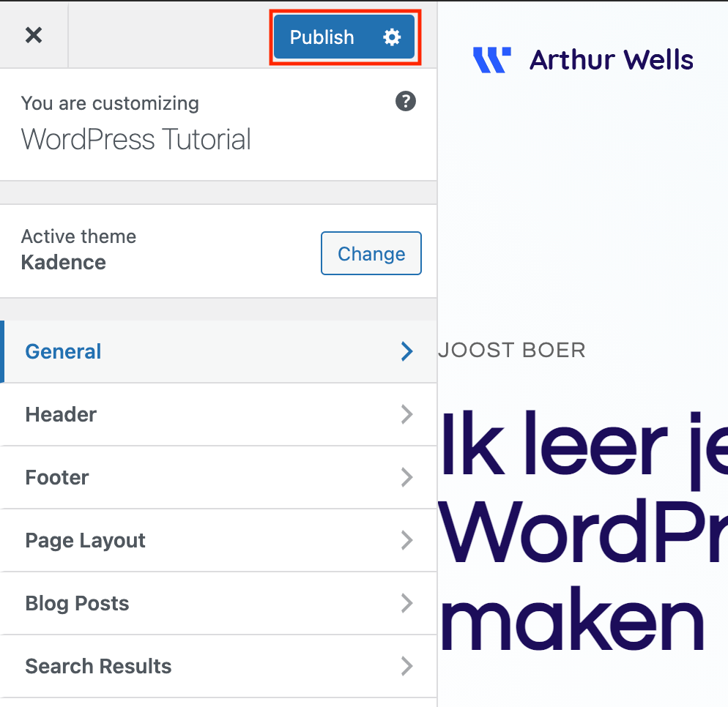This screenshot has height=707, width=728.
Task: Click Change to switch the active theme
Action: [x=371, y=253]
